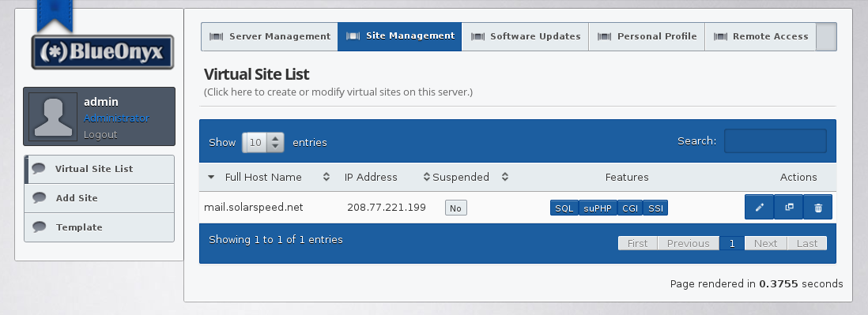Click the IP Address column header

pos(371,178)
